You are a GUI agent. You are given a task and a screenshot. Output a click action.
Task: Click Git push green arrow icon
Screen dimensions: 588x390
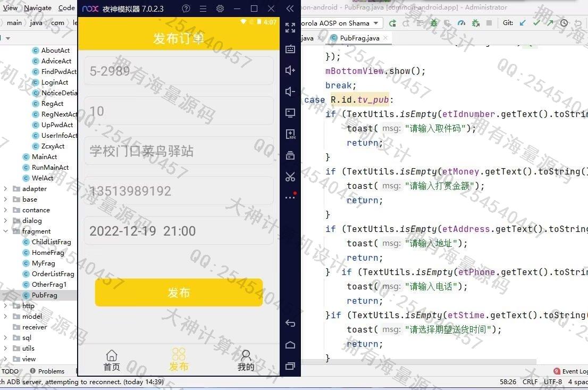[x=550, y=23]
